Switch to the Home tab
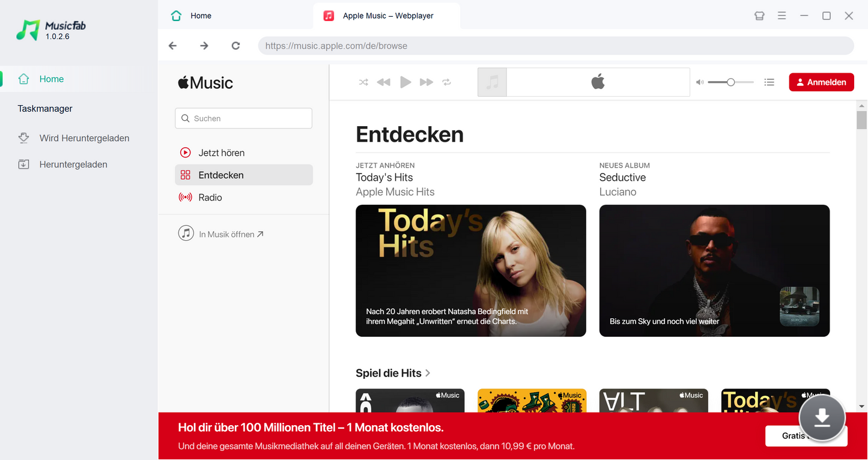This screenshot has width=868, height=460. (x=200, y=16)
